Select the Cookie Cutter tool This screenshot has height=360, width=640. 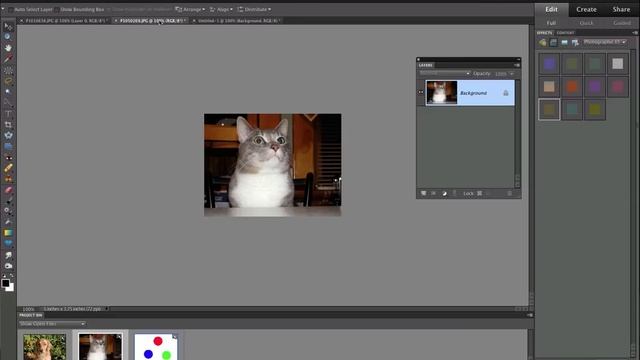click(8, 135)
